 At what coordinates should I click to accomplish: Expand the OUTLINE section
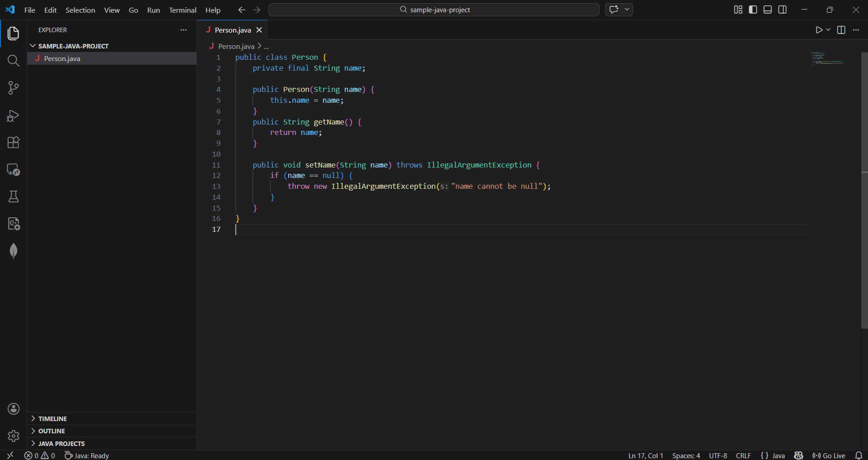(52, 431)
